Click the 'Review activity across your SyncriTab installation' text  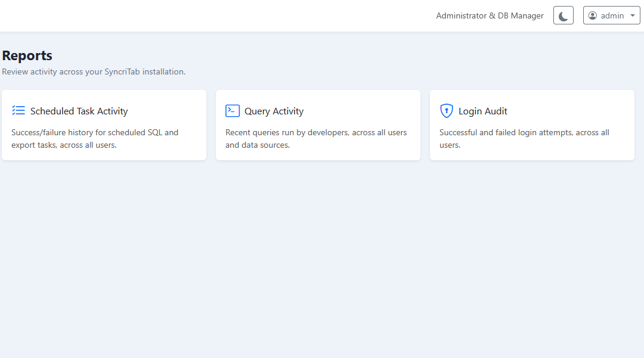[94, 71]
